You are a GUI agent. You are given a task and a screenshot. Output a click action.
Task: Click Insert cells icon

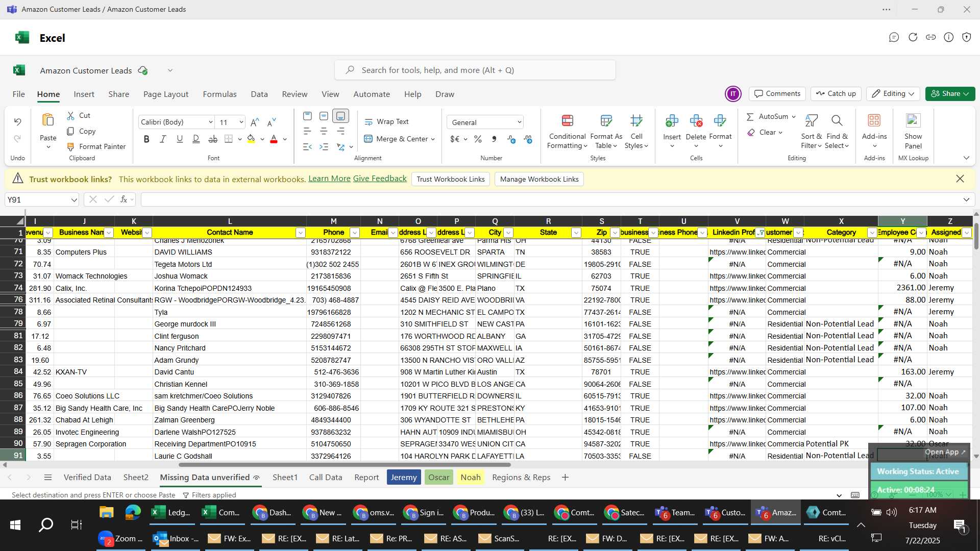pyautogui.click(x=672, y=121)
